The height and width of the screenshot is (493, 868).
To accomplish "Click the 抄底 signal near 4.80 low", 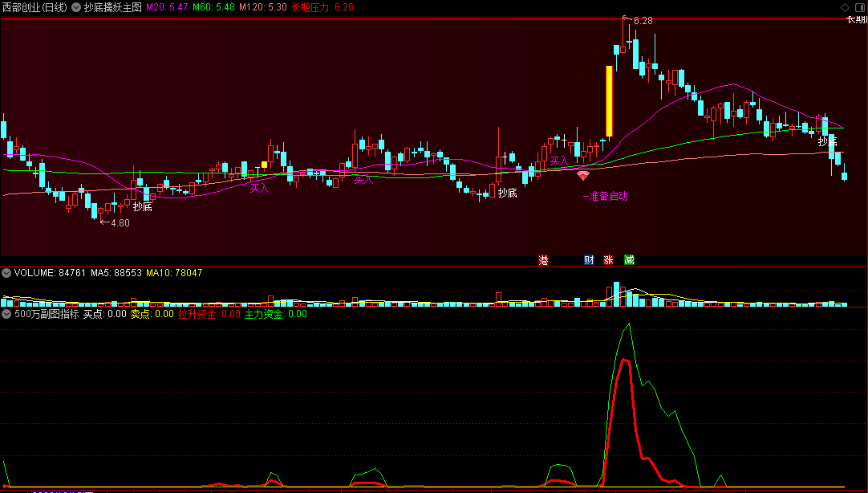I will click(142, 206).
